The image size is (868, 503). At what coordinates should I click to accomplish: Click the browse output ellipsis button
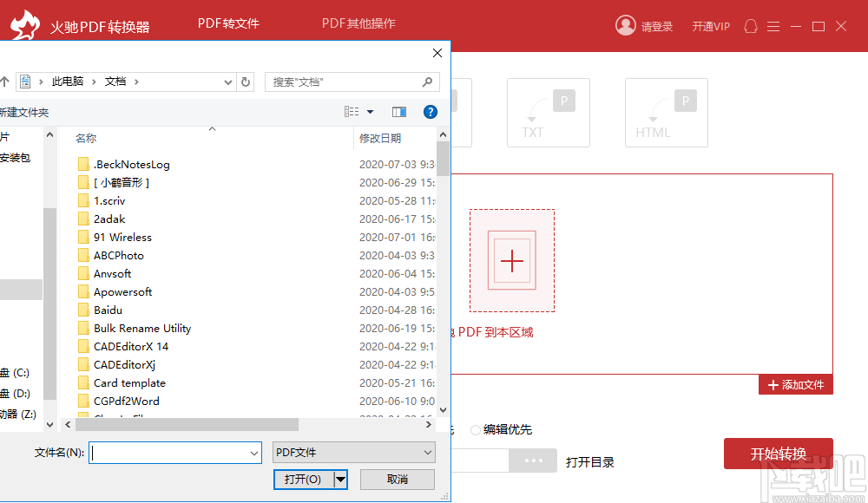pyautogui.click(x=533, y=461)
